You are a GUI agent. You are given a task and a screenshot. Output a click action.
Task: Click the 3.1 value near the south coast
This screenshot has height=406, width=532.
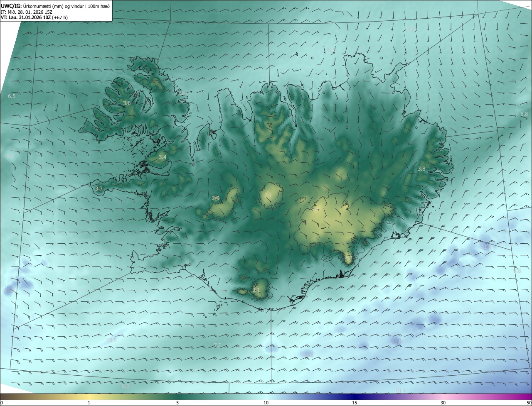(256, 290)
